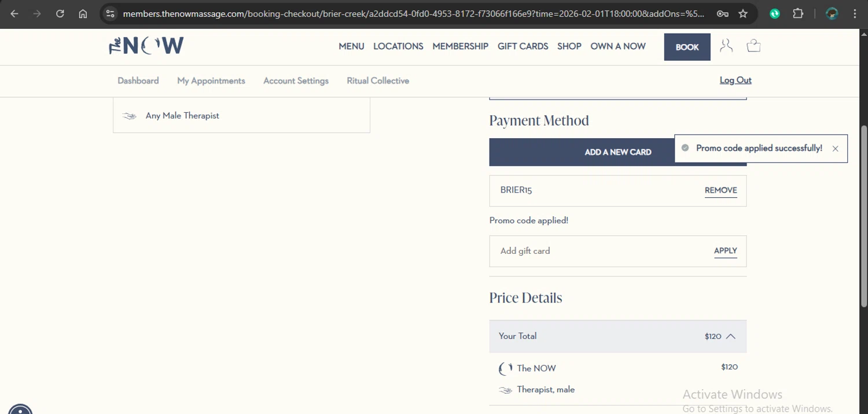868x414 pixels.
Task: Open the accessibility widget icon
Action: 20,409
